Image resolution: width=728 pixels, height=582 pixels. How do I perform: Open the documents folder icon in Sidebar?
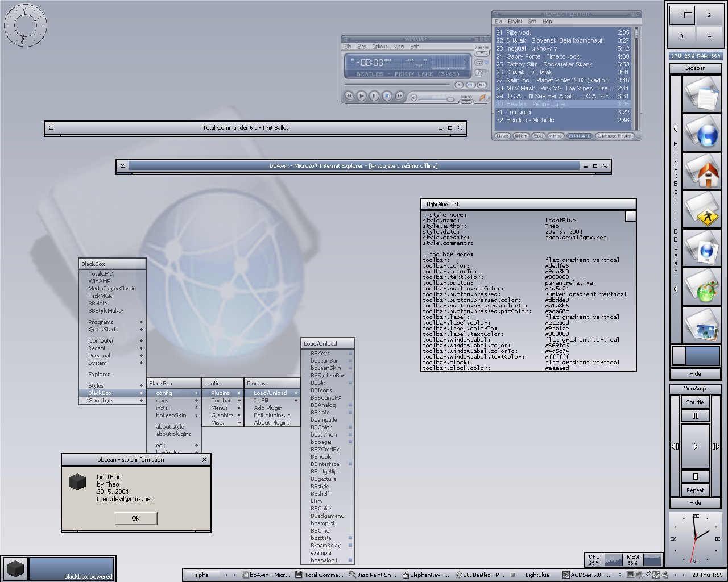click(x=702, y=93)
